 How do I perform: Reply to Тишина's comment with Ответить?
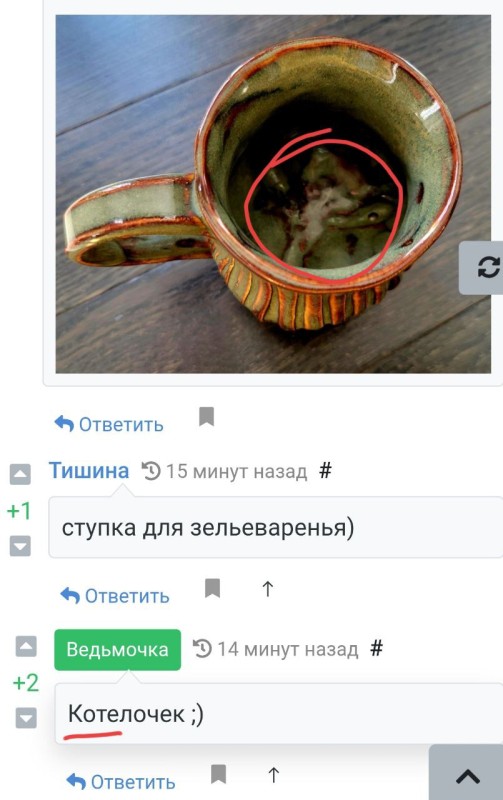coord(115,595)
